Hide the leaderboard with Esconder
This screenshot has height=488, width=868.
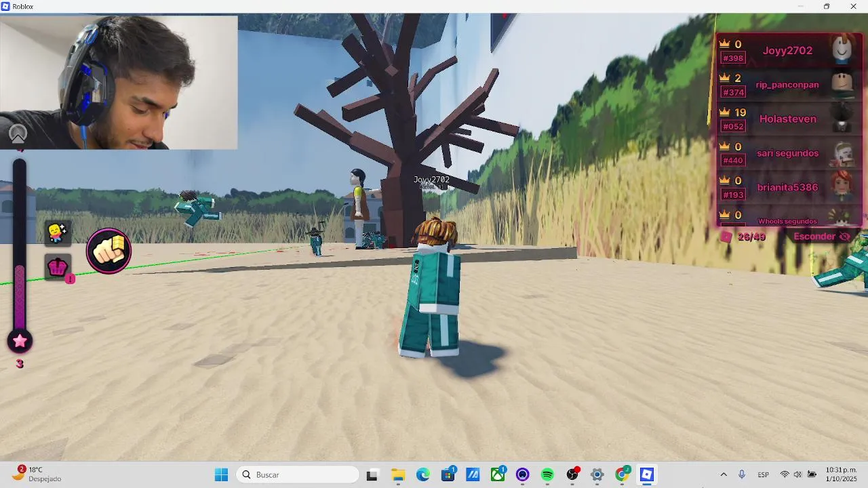click(x=822, y=237)
